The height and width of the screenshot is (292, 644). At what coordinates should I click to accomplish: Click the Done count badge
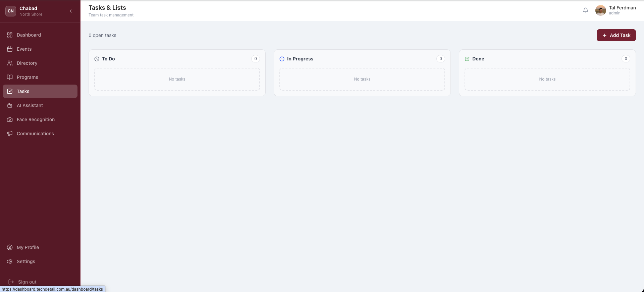click(x=626, y=59)
